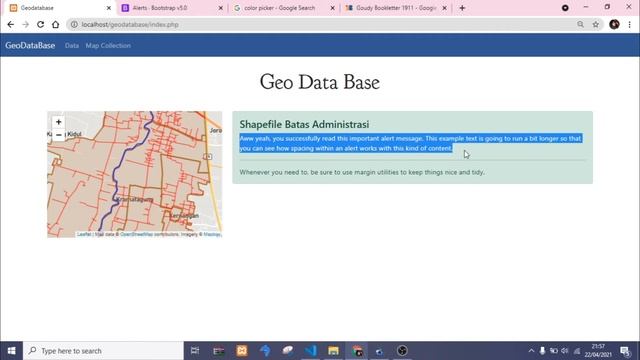Close the color picker search tab
This screenshot has height=360, width=640.
point(332,8)
